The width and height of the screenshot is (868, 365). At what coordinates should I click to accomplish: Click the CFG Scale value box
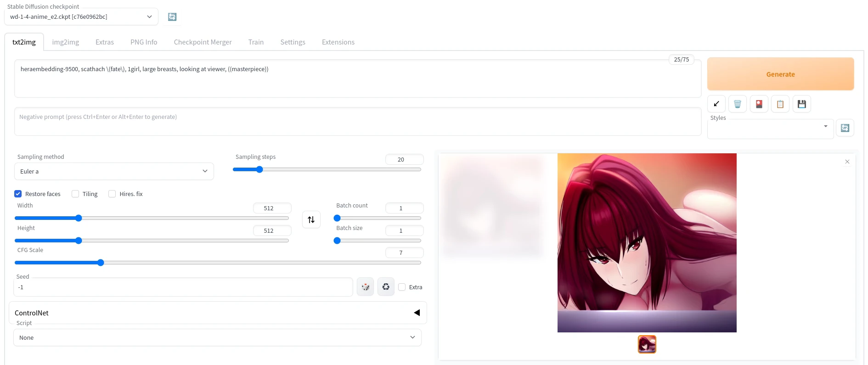[404, 253]
